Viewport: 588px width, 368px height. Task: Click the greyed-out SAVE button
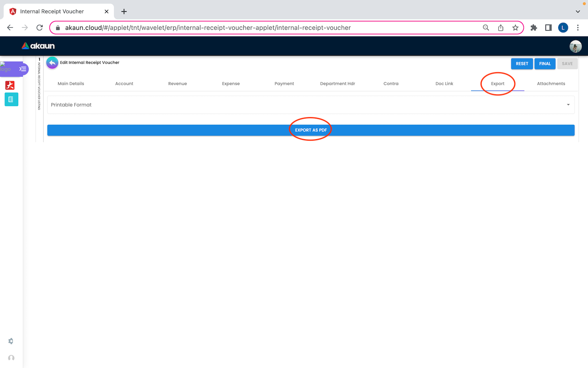click(x=567, y=64)
